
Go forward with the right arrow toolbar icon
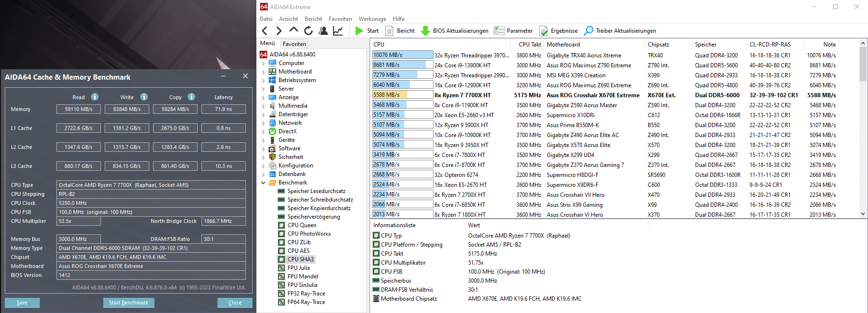click(279, 31)
